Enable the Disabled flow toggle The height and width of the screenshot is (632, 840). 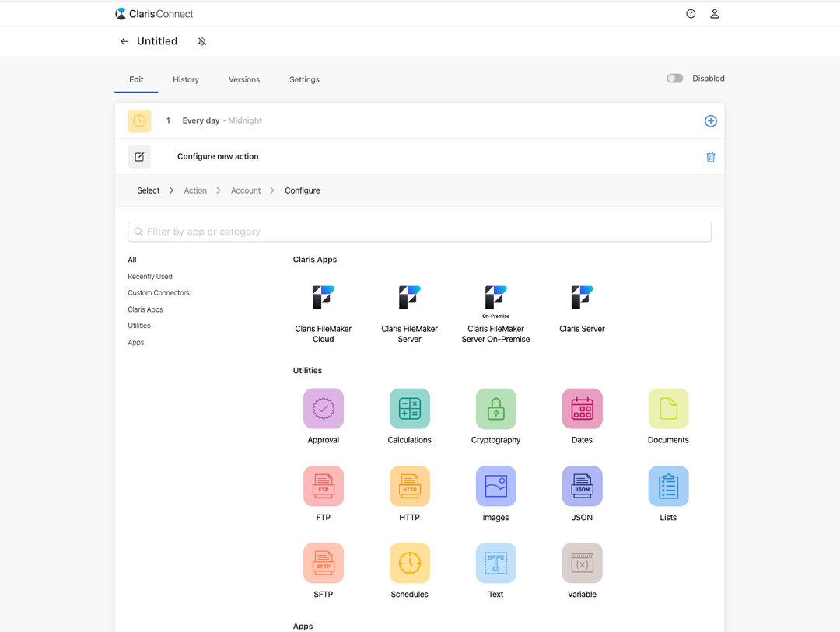[674, 78]
